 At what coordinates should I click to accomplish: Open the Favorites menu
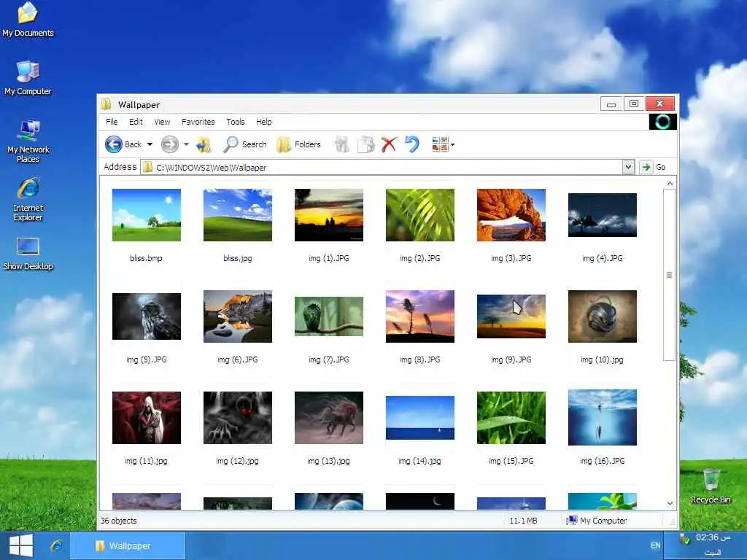coord(198,122)
